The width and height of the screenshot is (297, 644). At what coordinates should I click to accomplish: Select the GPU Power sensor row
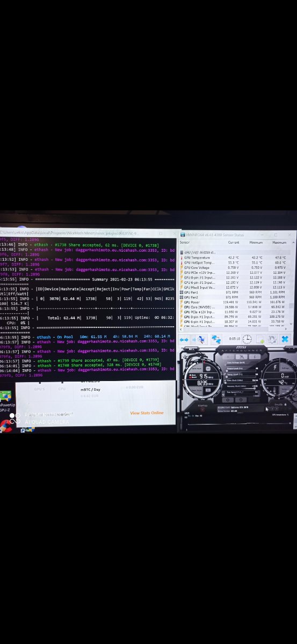(x=234, y=302)
